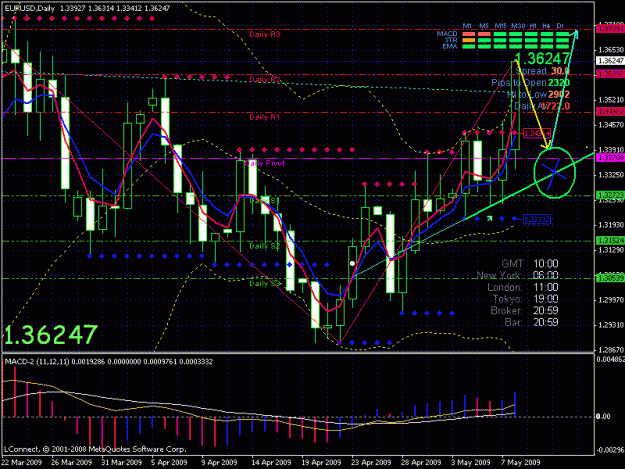Click the M1 timeframe column header
The width and height of the screenshot is (625, 469).
coord(468,26)
